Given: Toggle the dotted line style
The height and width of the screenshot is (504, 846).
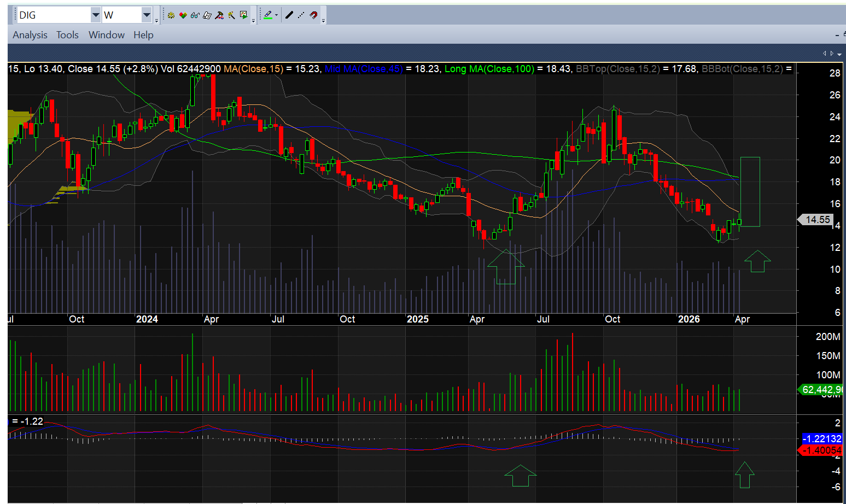Looking at the screenshot, I should coord(301,15).
